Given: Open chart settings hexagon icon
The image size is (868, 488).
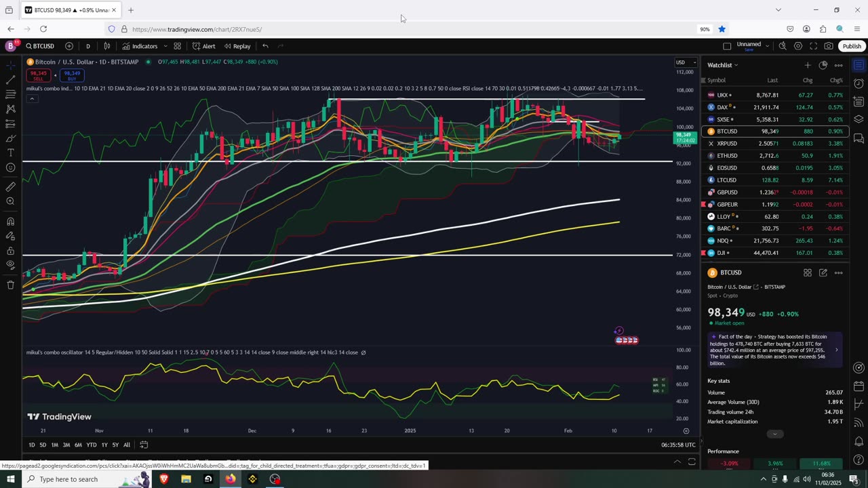Looking at the screenshot, I should (798, 46).
